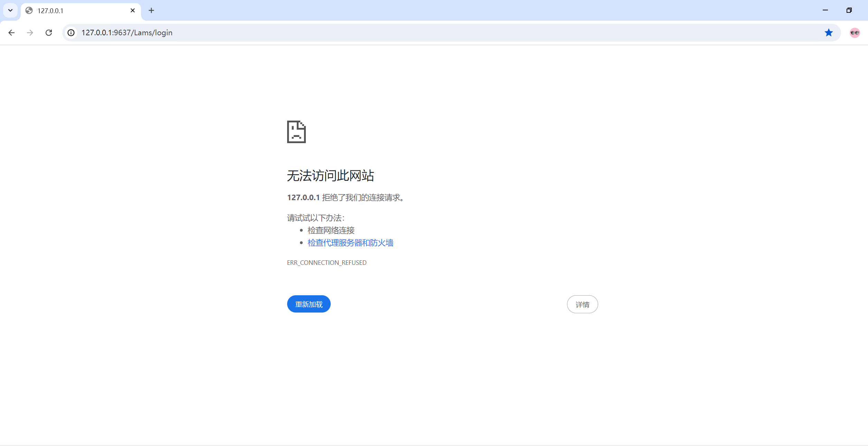The width and height of the screenshot is (868, 446).
Task: Click the sad page error icon
Action: (x=296, y=132)
